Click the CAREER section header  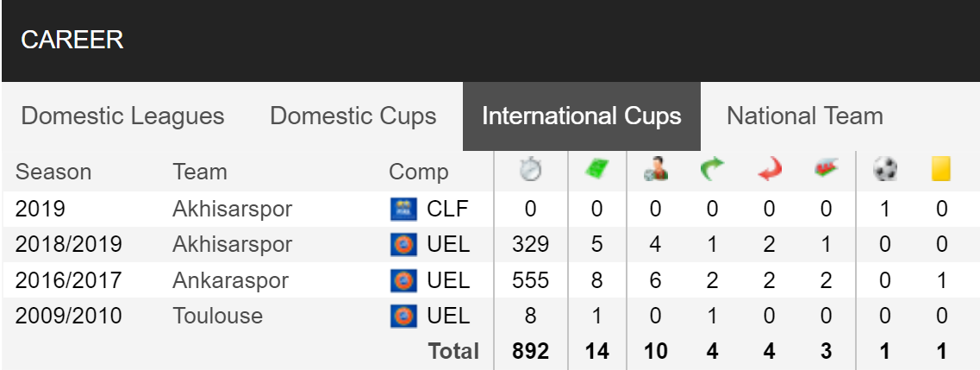72,40
